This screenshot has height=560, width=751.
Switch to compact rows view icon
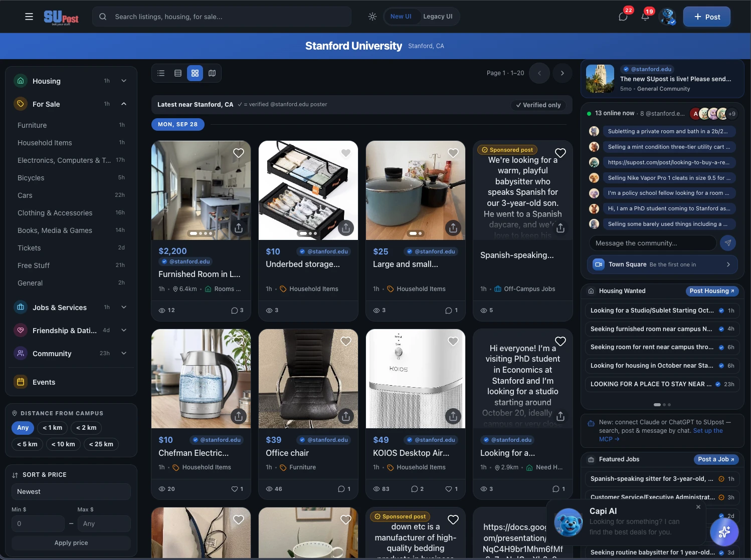coord(178,73)
